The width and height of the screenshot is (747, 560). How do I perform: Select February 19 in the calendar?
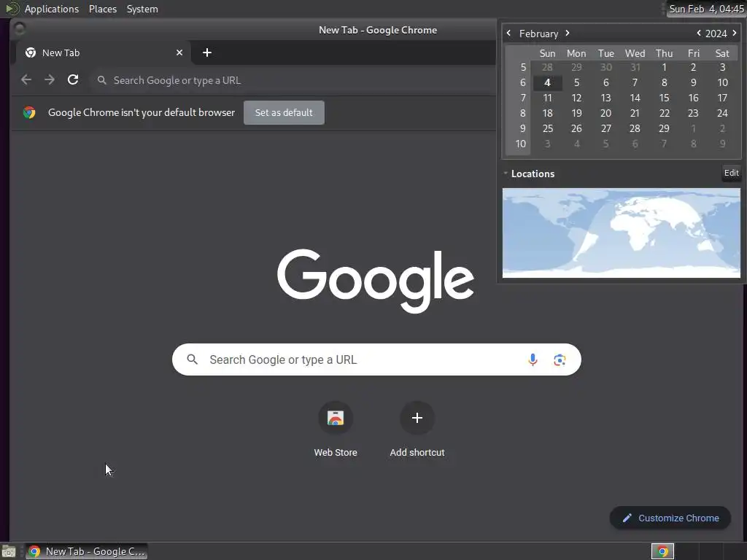click(576, 113)
